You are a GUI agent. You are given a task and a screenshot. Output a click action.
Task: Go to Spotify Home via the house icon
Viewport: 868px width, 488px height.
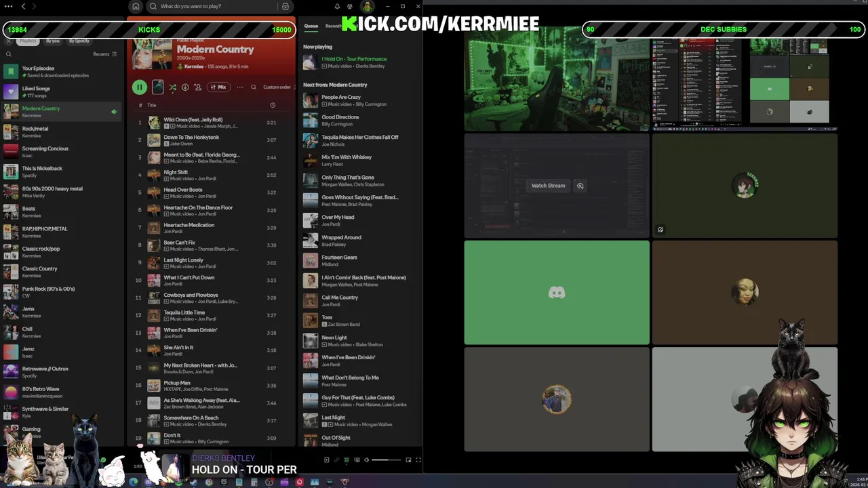pos(136,6)
